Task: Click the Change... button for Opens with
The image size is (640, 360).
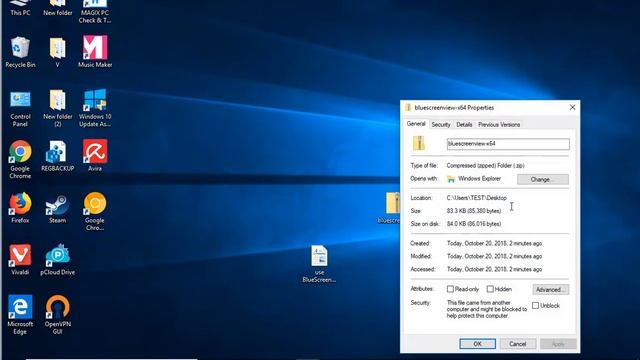Action: [542, 179]
